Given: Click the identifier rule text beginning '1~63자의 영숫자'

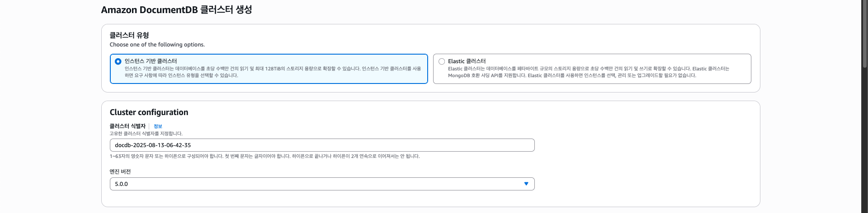Looking at the screenshot, I should (x=264, y=156).
